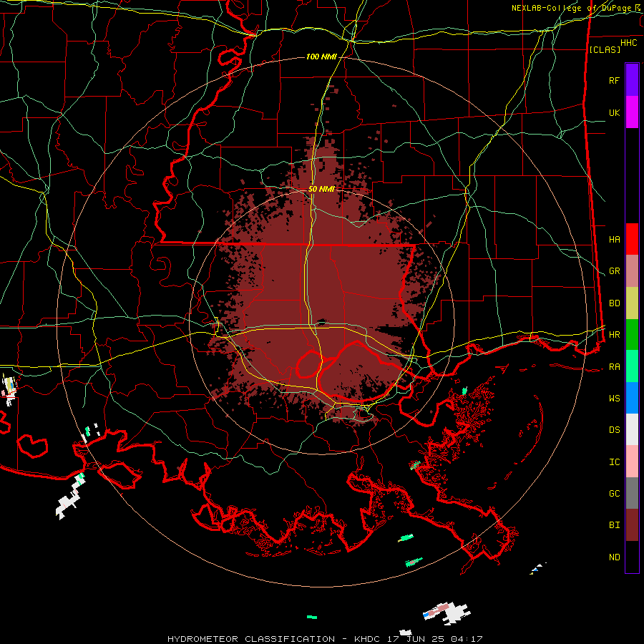Click the 'BI' legend label
This screenshot has height=644, width=644.
614,525
